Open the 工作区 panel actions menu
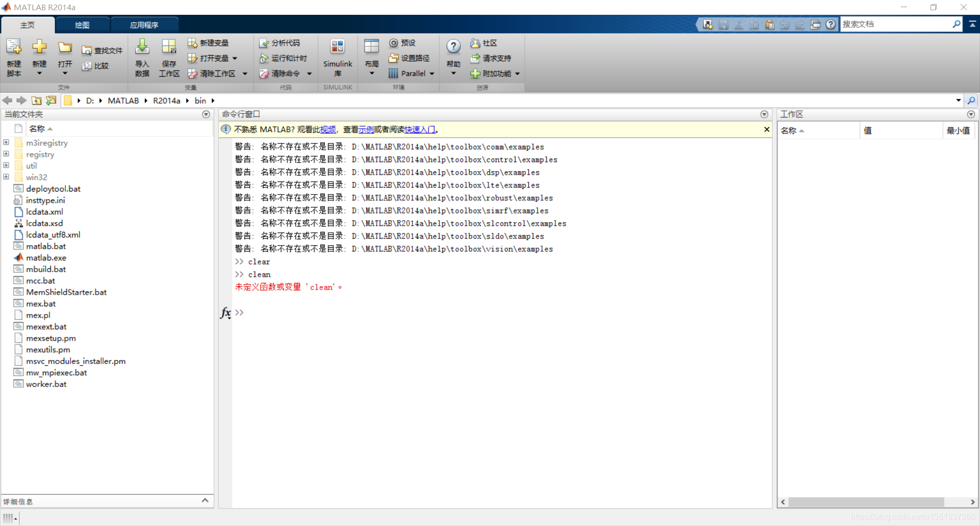Viewport: 980px width, 526px height. pos(971,114)
